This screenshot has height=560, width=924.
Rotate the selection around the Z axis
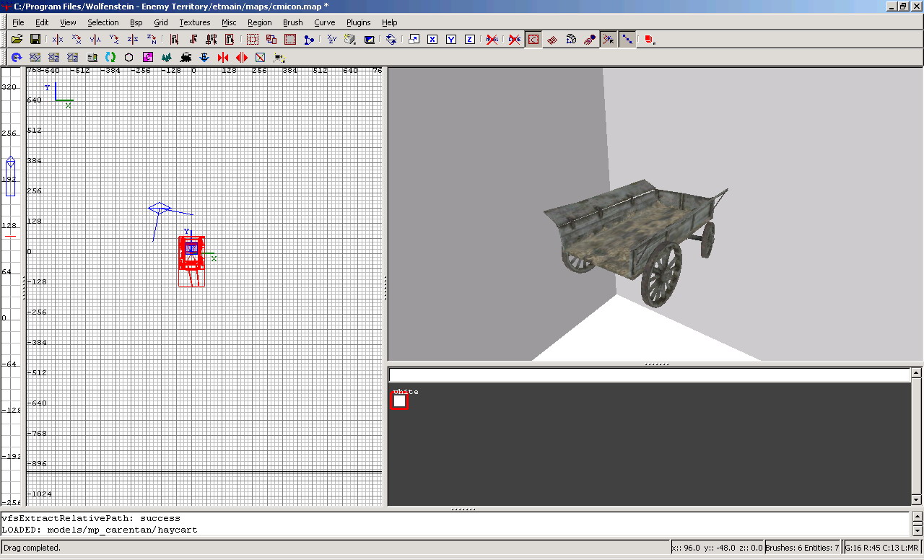click(x=152, y=39)
